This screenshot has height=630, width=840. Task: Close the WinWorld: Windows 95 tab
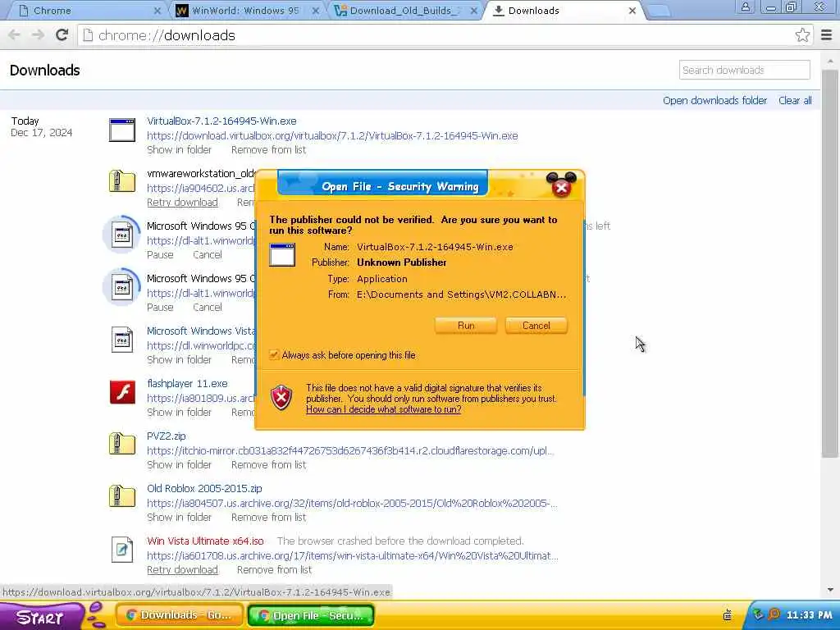click(x=316, y=11)
